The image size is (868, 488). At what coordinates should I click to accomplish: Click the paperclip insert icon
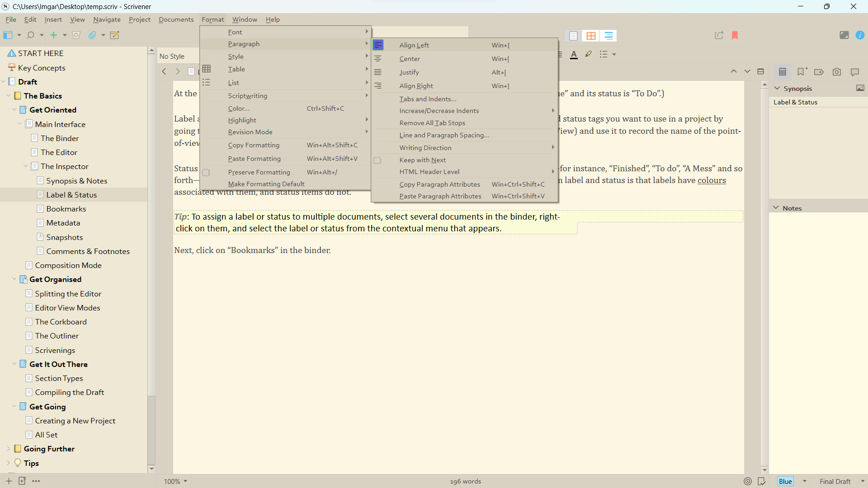click(x=92, y=35)
